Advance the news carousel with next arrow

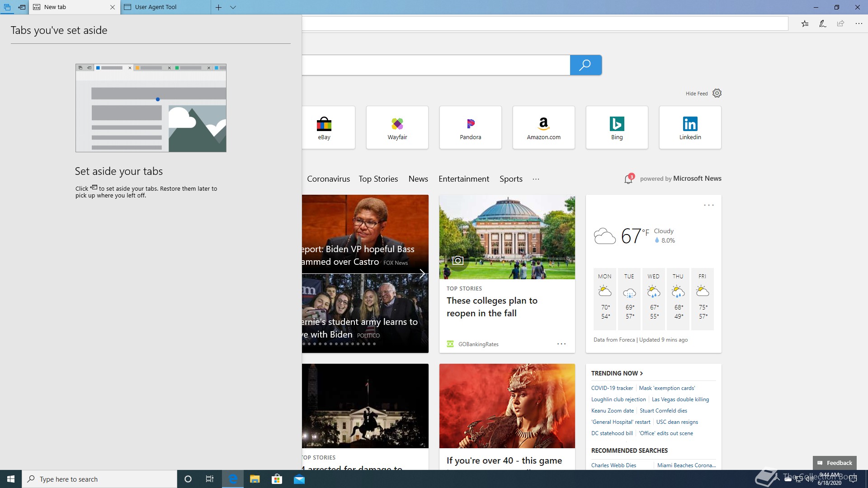click(x=422, y=273)
